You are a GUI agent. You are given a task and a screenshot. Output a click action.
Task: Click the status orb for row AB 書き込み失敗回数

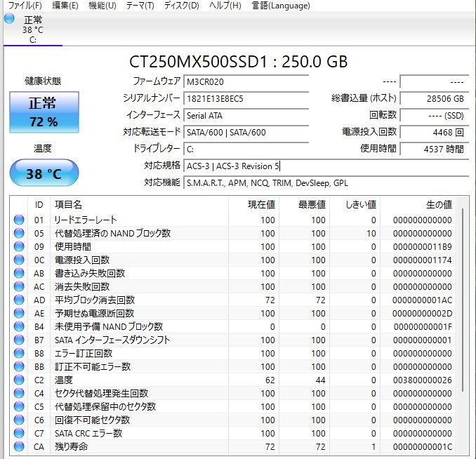pyautogui.click(x=19, y=273)
